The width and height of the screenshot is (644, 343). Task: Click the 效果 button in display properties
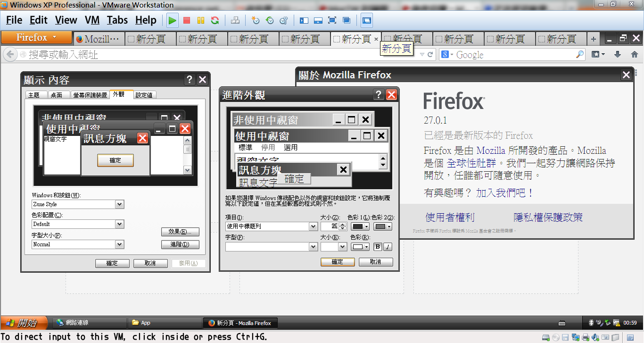pyautogui.click(x=180, y=232)
